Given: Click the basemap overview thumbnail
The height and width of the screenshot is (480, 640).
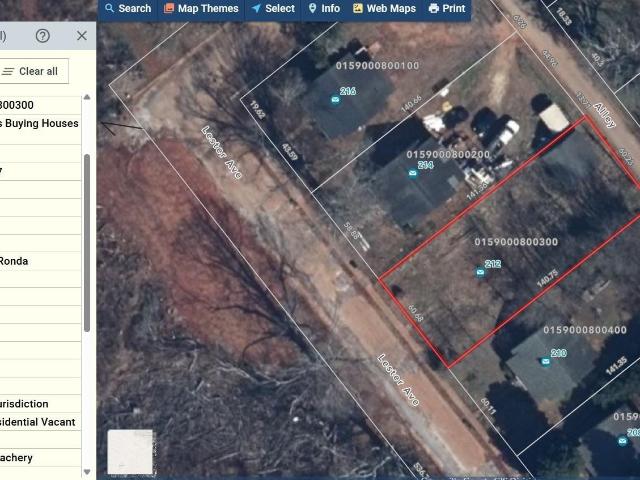Looking at the screenshot, I should click(x=130, y=452).
